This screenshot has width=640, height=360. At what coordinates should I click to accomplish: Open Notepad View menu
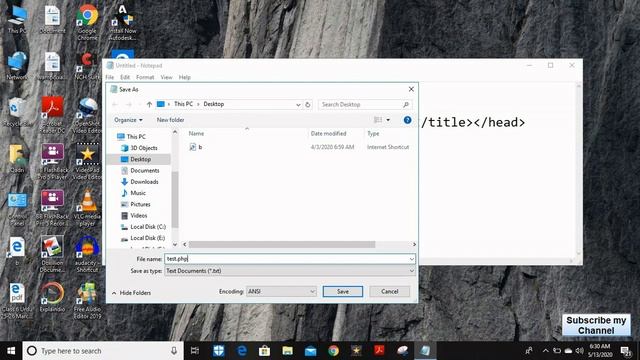tap(166, 77)
